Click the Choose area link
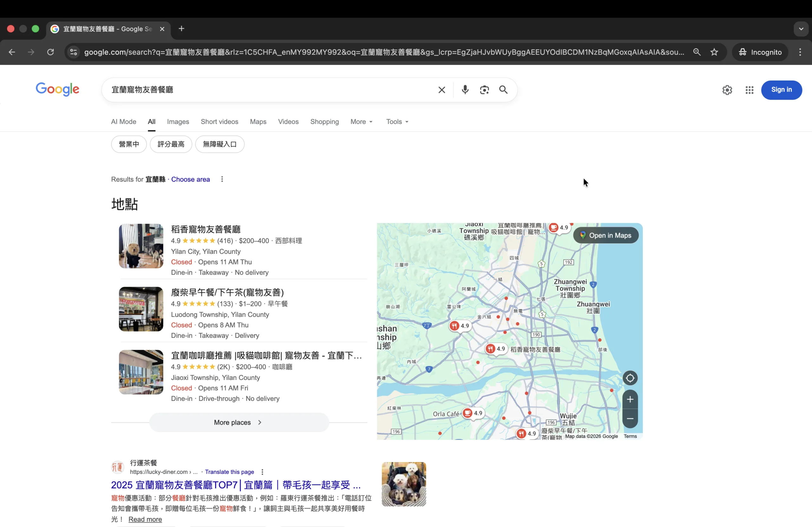This screenshot has height=527, width=812. pos(190,179)
